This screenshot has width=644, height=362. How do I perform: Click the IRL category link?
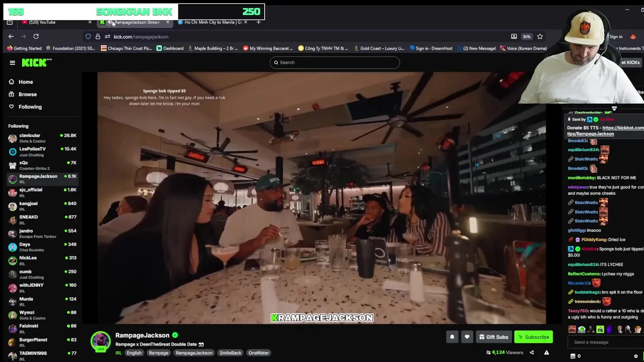click(119, 353)
